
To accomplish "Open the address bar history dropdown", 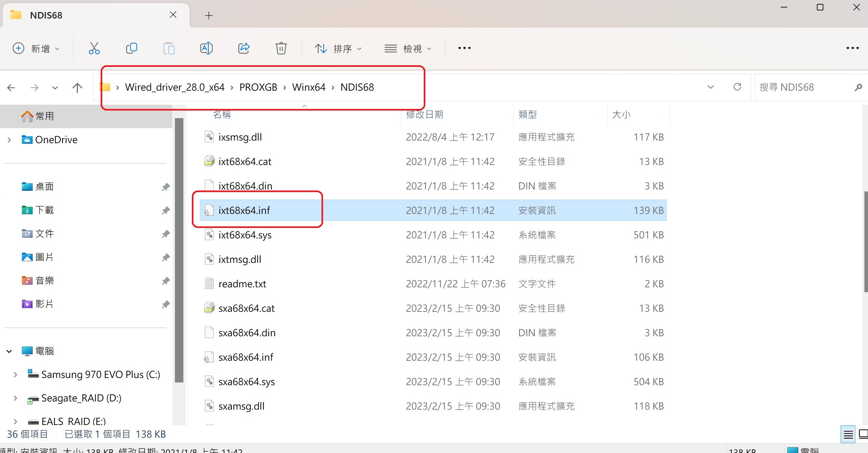I will [710, 87].
